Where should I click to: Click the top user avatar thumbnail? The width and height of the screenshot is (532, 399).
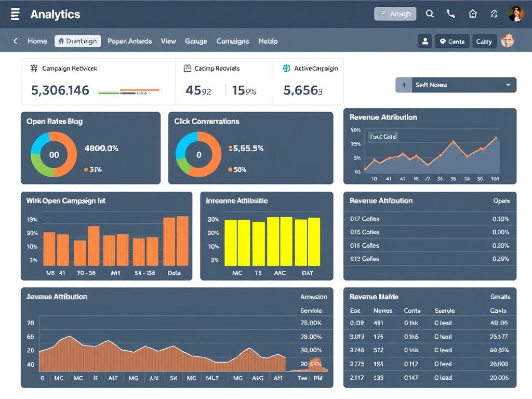[516, 14]
